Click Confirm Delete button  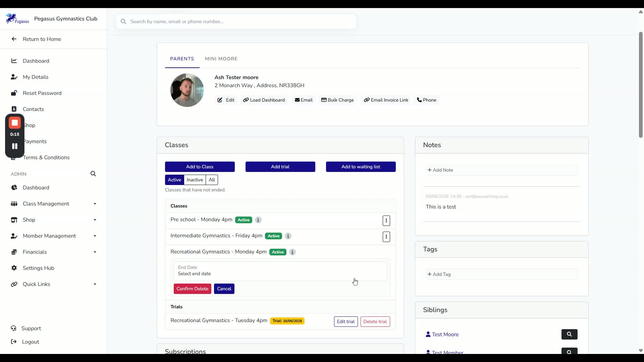tap(193, 289)
